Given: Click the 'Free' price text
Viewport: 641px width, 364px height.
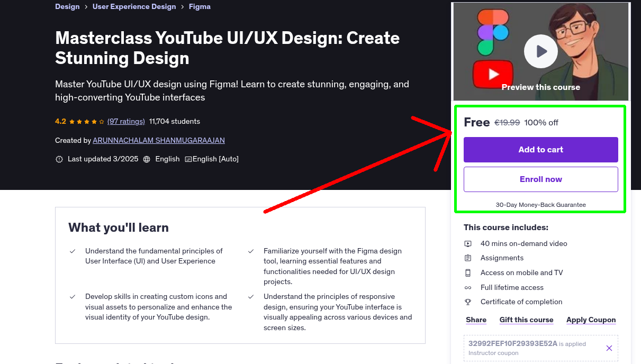Looking at the screenshot, I should pyautogui.click(x=477, y=123).
